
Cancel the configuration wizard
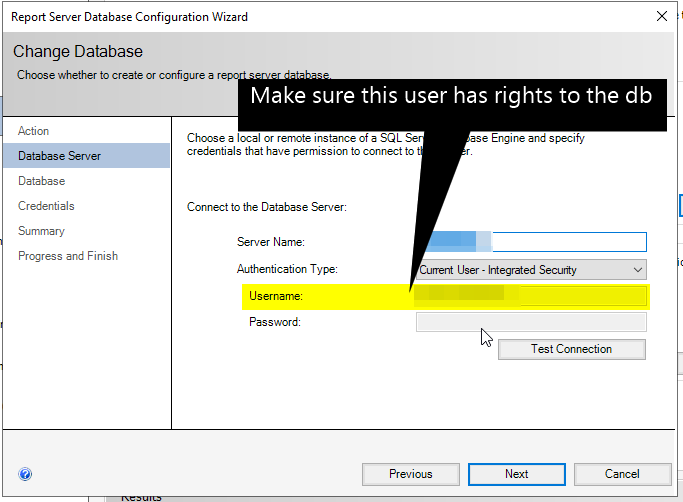point(622,474)
